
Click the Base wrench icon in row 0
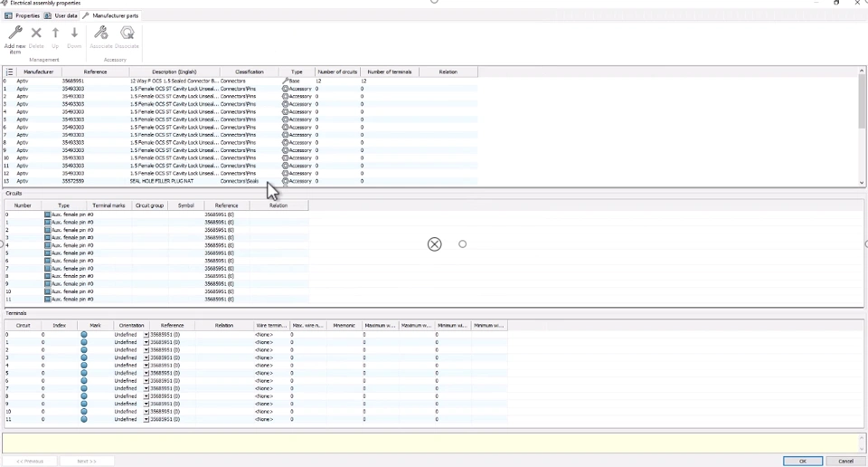pyautogui.click(x=285, y=81)
